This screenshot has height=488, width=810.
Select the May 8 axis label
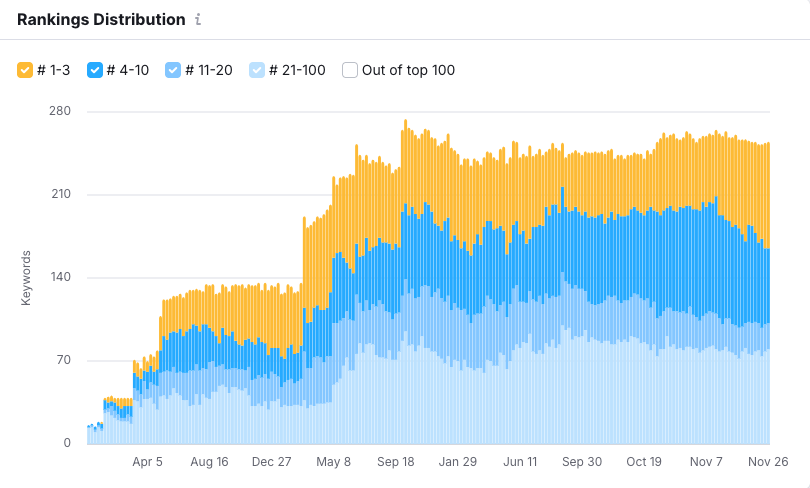(x=334, y=462)
